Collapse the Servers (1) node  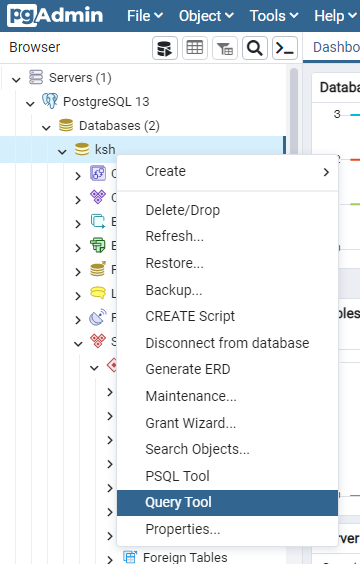[16, 79]
